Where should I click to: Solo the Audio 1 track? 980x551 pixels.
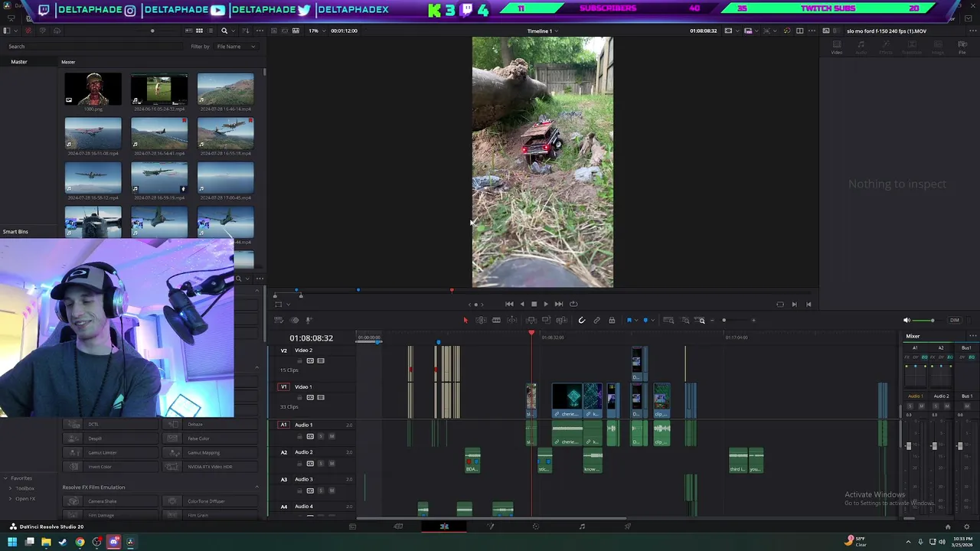pyautogui.click(x=321, y=436)
